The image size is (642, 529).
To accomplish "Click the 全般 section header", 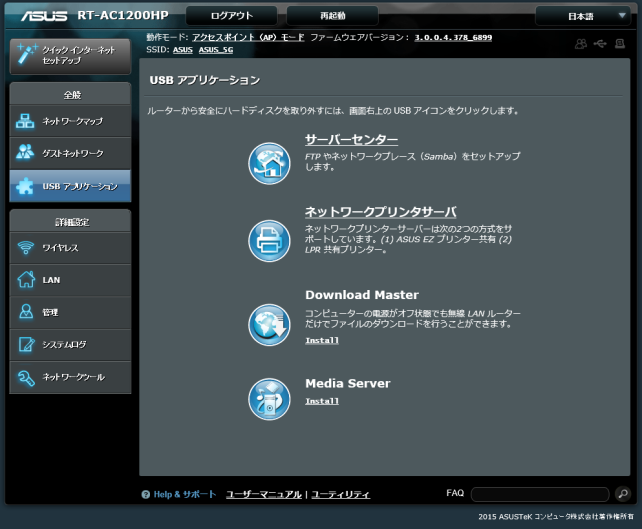I will pyautogui.click(x=70, y=95).
